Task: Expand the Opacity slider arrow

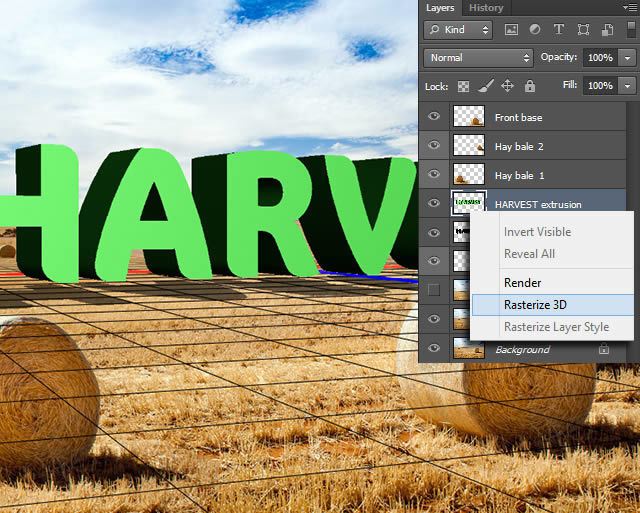Action: pyautogui.click(x=627, y=58)
